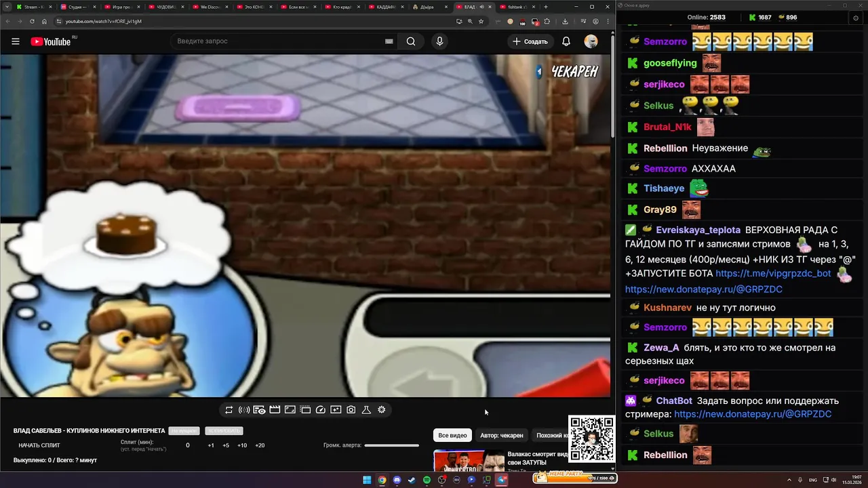Open the Валакас смотрит video title link
This screenshot has height=488, width=868.
537,458
